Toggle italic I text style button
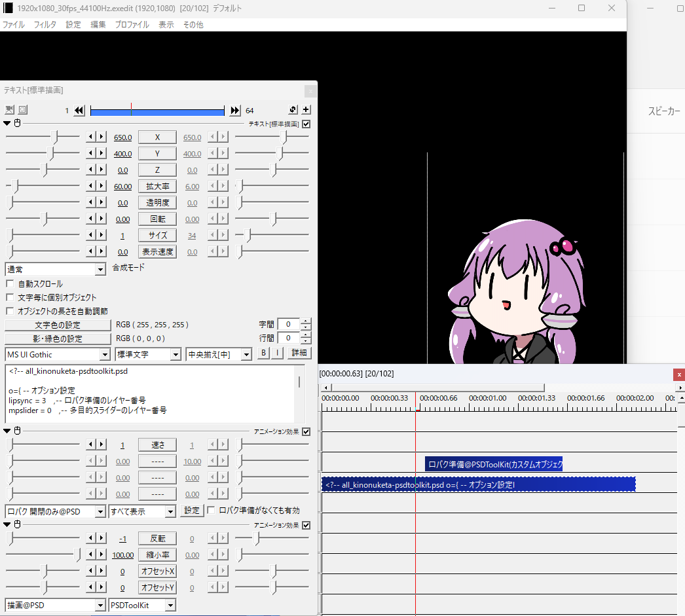Viewport: 685px width, 616px height. point(278,353)
